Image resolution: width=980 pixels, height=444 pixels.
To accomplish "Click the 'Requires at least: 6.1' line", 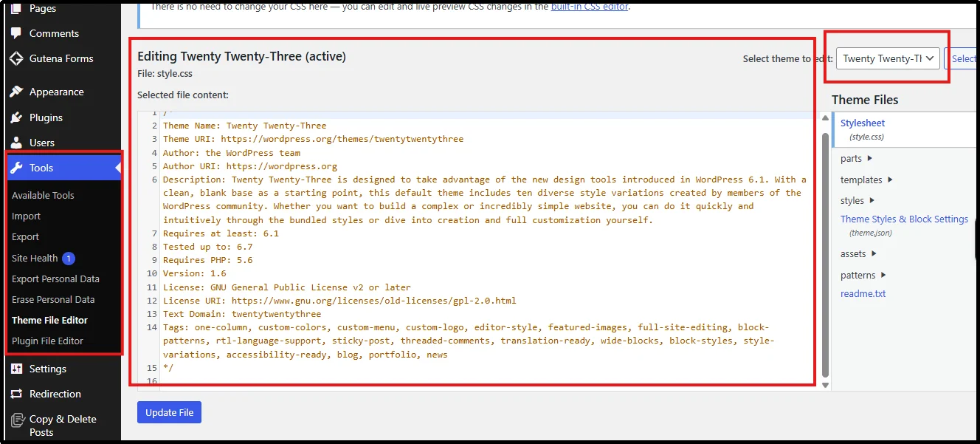I will point(221,233).
